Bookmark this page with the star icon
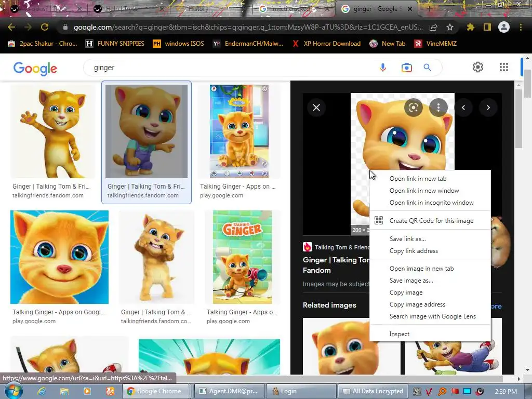The image size is (532, 399). (450, 27)
